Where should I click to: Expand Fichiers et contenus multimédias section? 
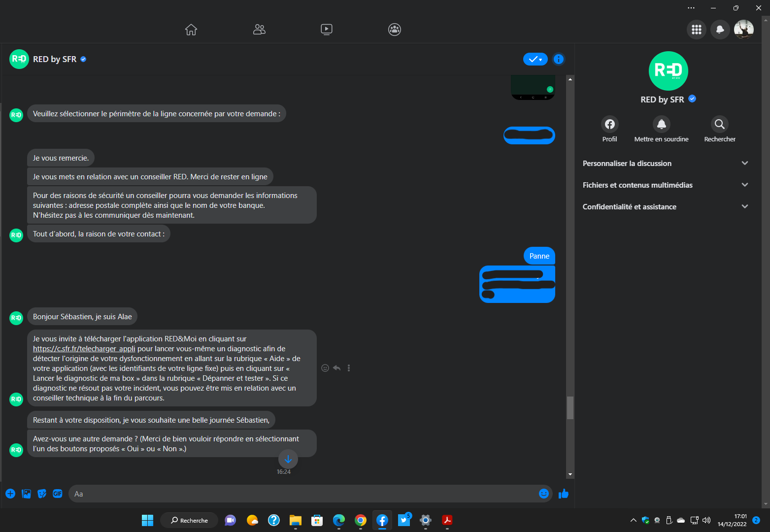[x=666, y=185]
